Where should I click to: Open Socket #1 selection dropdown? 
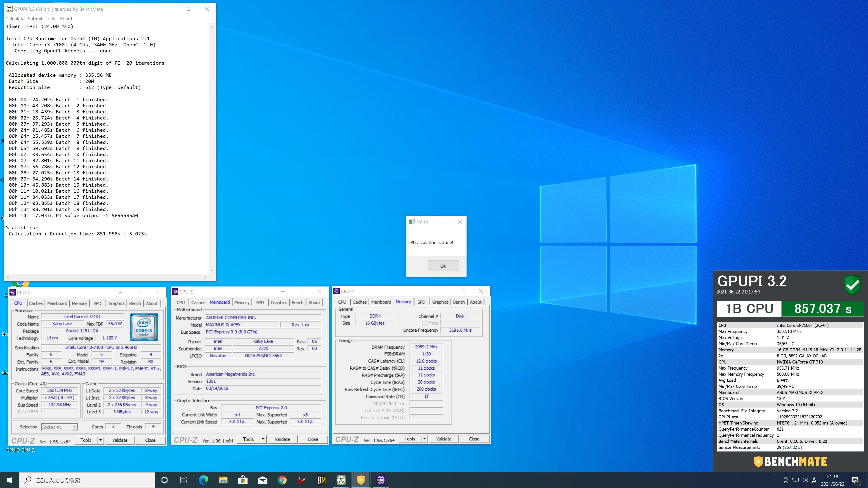tap(59, 427)
